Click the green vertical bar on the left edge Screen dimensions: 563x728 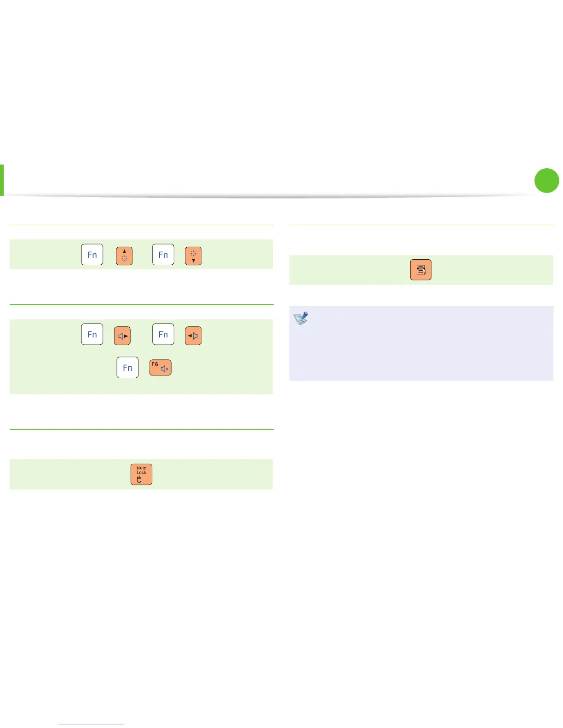point(2,180)
